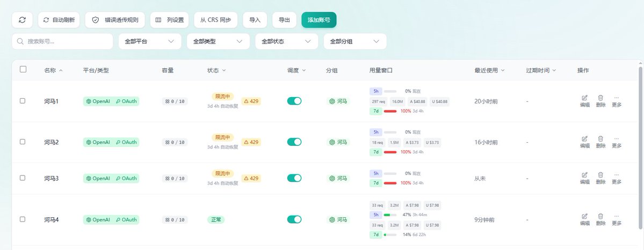Tick the checkbox for 河马1

[23, 100]
